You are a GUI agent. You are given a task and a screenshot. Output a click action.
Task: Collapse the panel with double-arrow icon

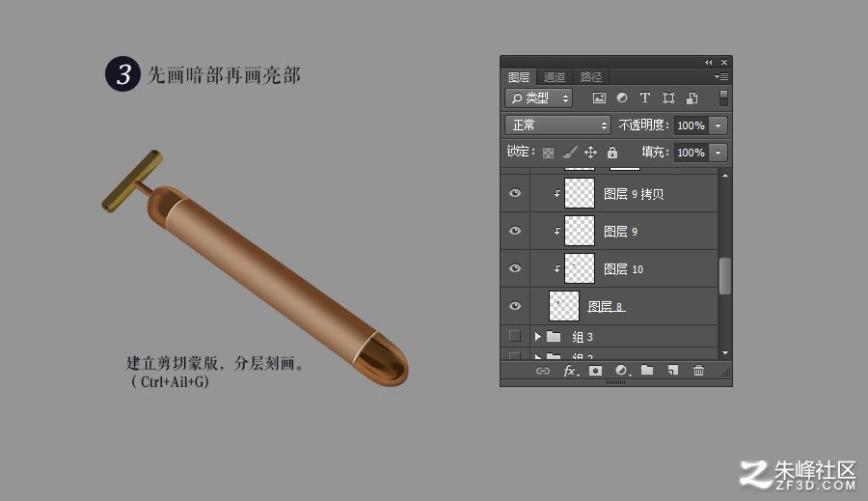point(709,62)
